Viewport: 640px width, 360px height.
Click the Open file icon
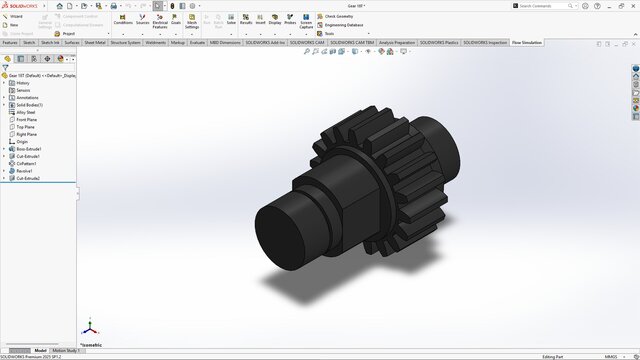tap(84, 6)
